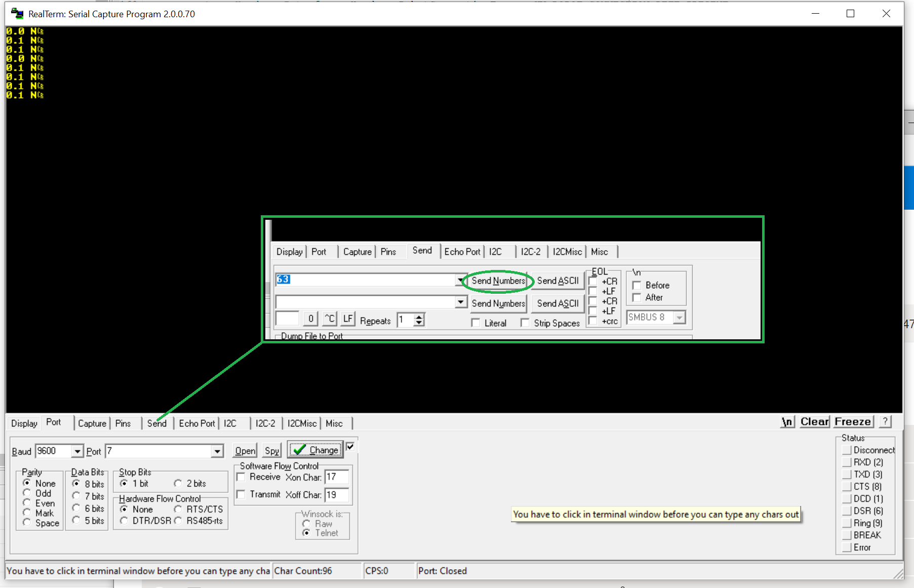Click the Send ASCII button
This screenshot has height=588, width=914.
[x=558, y=281]
